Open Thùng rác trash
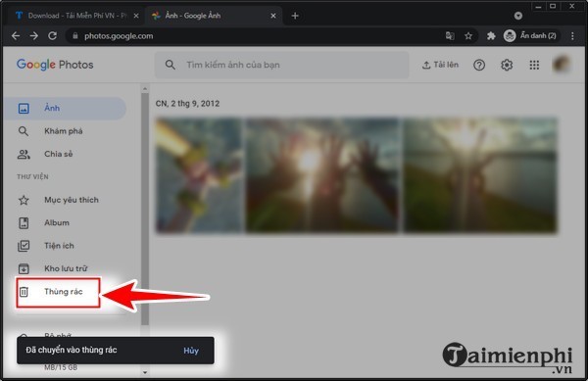 58,292
